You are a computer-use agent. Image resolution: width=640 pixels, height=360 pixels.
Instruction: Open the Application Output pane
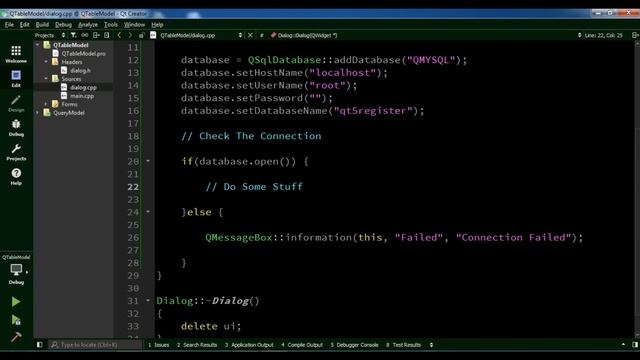coord(249,345)
